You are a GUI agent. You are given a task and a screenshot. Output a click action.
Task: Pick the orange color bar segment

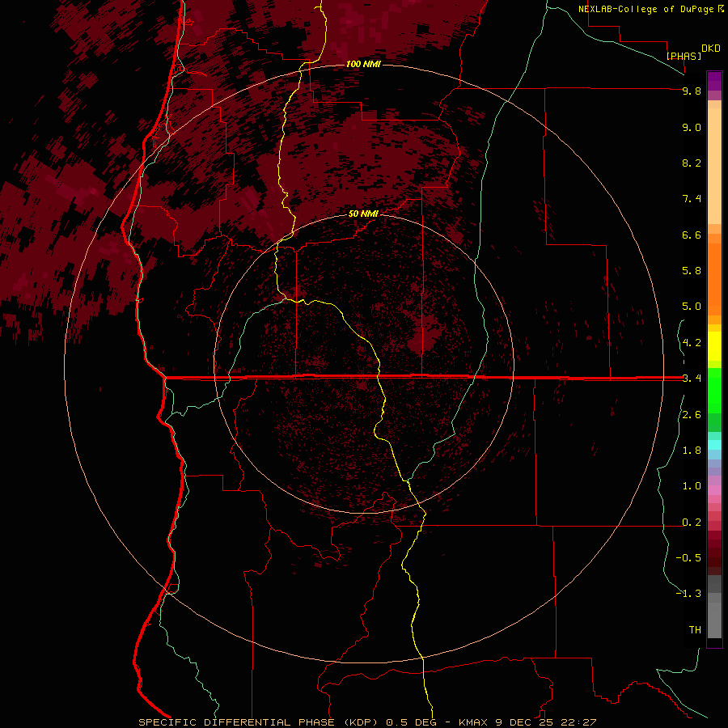[x=714, y=280]
